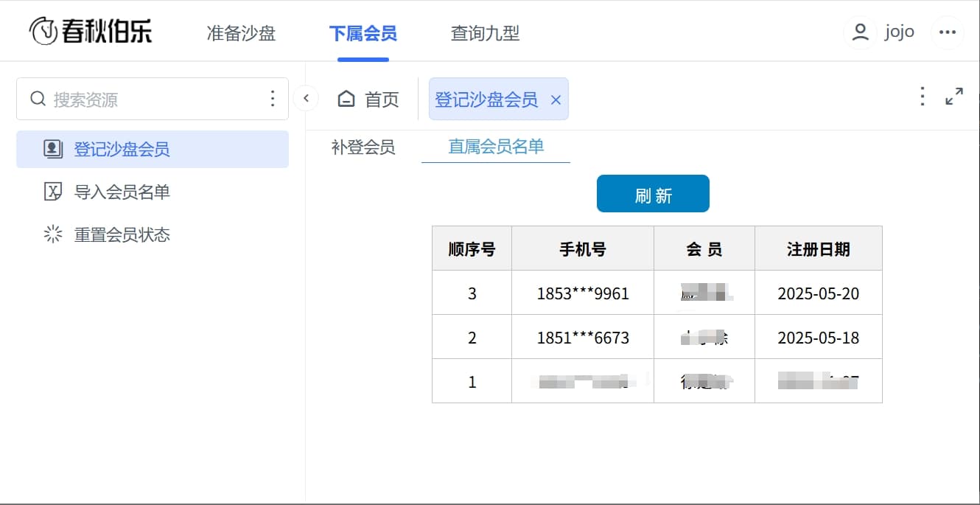Viewport: 980px width, 505px height.
Task: Click the date 2025-05-18
Action: pyautogui.click(x=819, y=338)
